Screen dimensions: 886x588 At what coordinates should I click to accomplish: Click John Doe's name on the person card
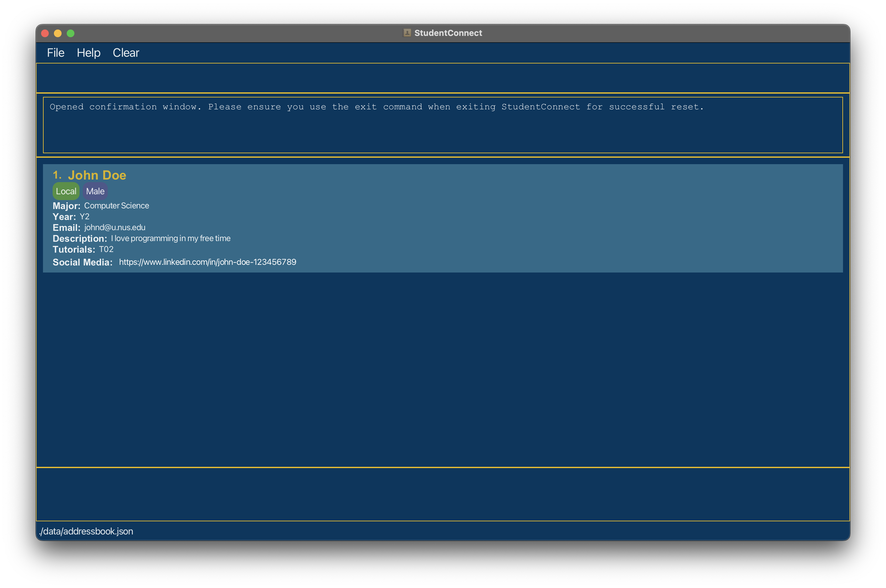pyautogui.click(x=97, y=175)
